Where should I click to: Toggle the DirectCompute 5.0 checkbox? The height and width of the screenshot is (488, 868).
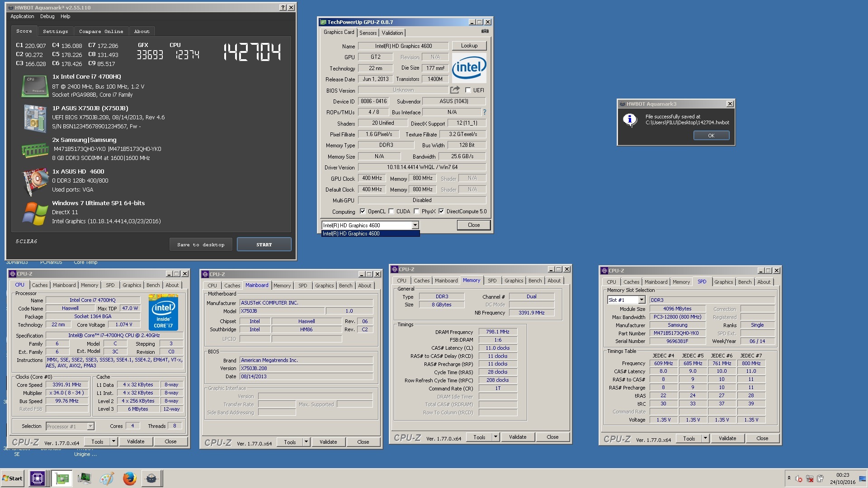point(441,211)
